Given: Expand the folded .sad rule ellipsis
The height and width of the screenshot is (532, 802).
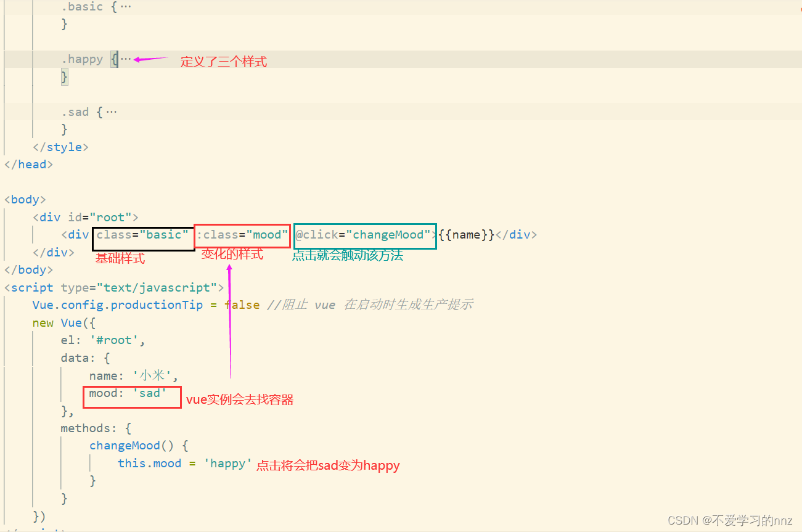Looking at the screenshot, I should pyautogui.click(x=111, y=112).
